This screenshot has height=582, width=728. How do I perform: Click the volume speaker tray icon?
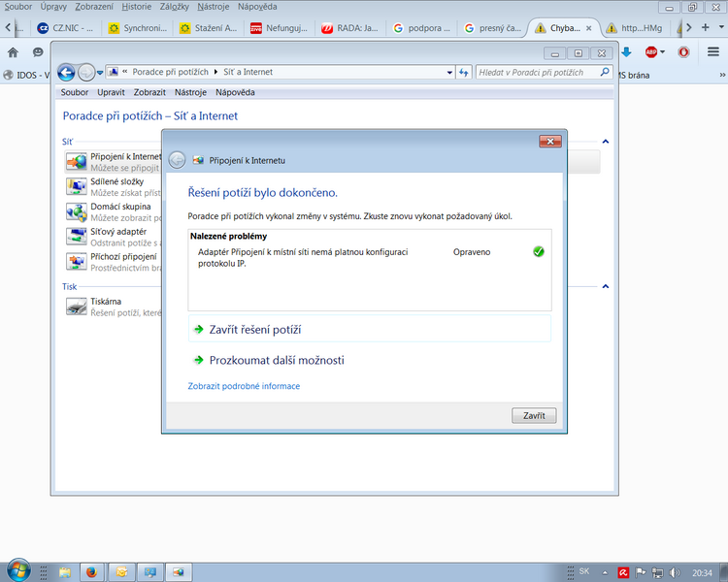pos(678,572)
